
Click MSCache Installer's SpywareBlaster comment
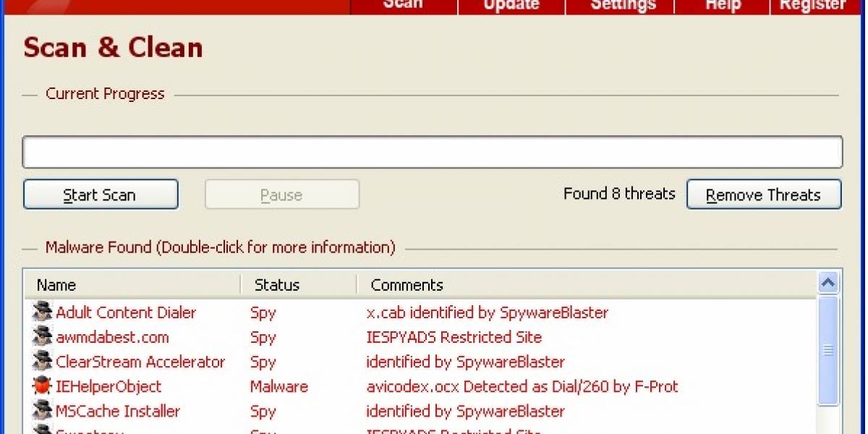466,411
